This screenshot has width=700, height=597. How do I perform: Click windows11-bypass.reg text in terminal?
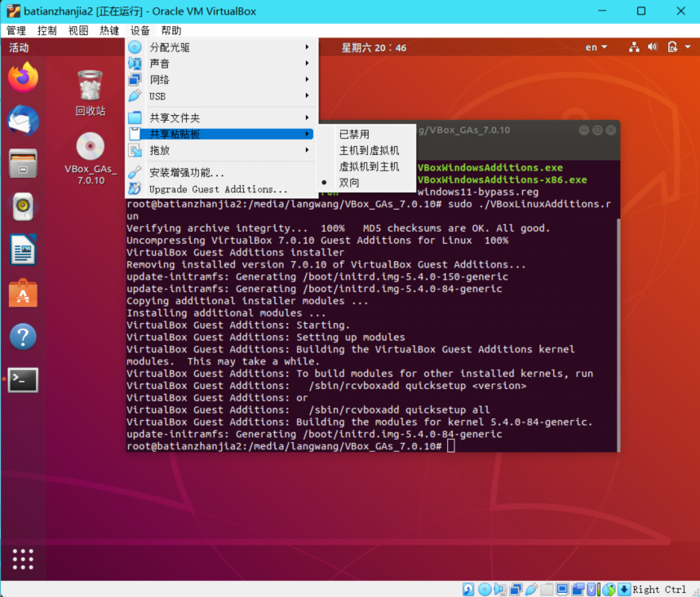(x=478, y=192)
